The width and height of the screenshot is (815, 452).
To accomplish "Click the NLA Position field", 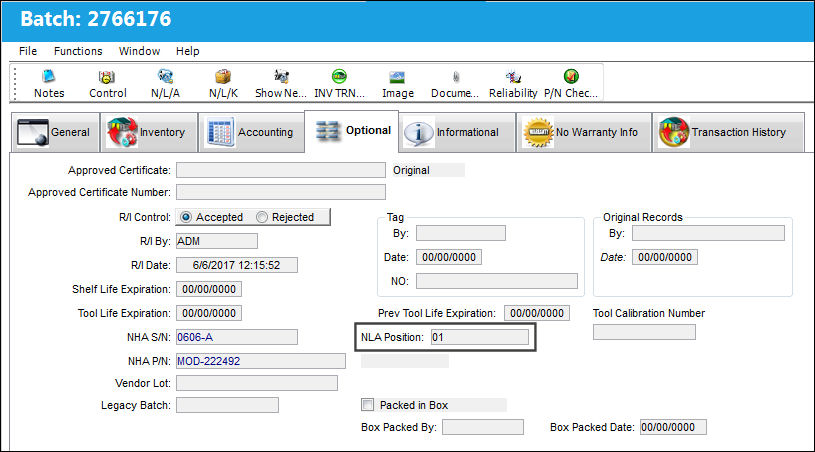I will tap(480, 337).
